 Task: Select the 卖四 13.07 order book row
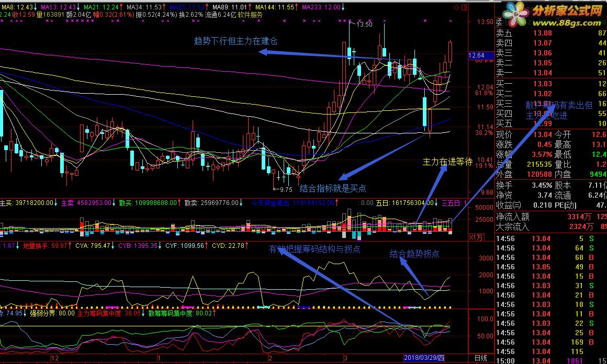click(x=551, y=43)
